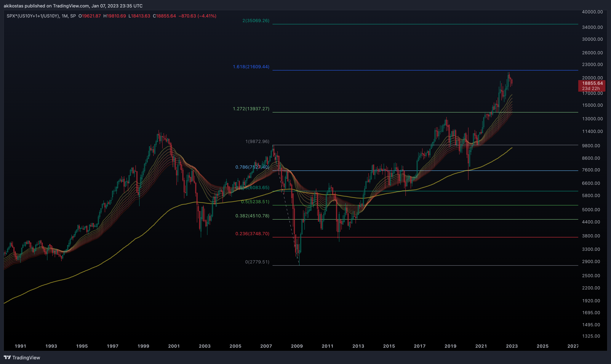611x364 pixels.
Task: Click the 11400.00 price axis label
Action: tap(592, 131)
